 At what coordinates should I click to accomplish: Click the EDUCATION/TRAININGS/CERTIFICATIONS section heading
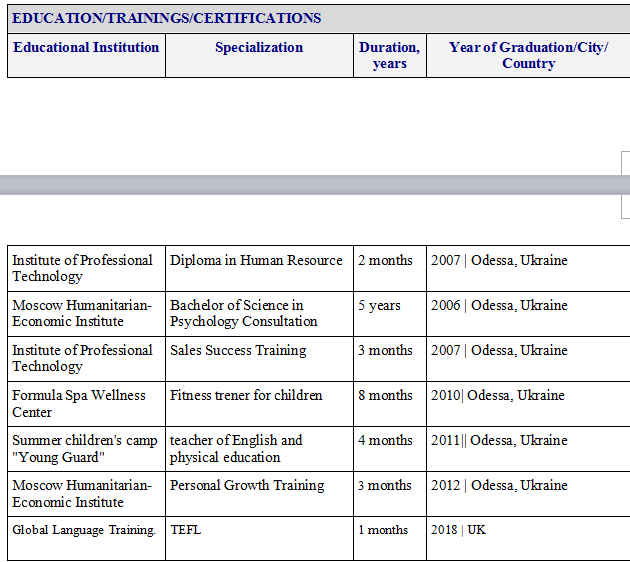tap(167, 18)
